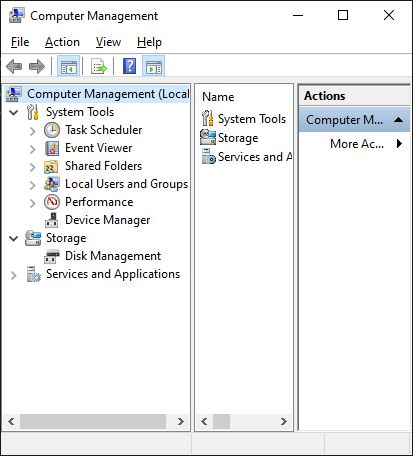Open the Task Scheduler tree node

[104, 130]
